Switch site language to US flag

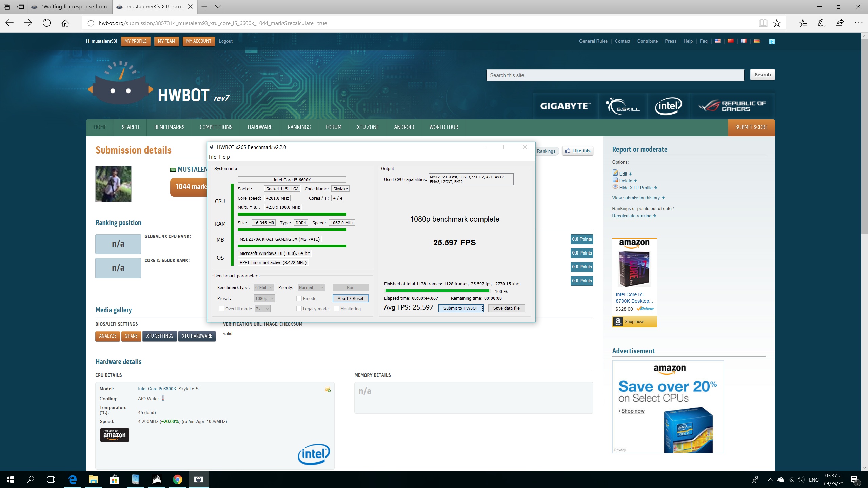pos(717,41)
